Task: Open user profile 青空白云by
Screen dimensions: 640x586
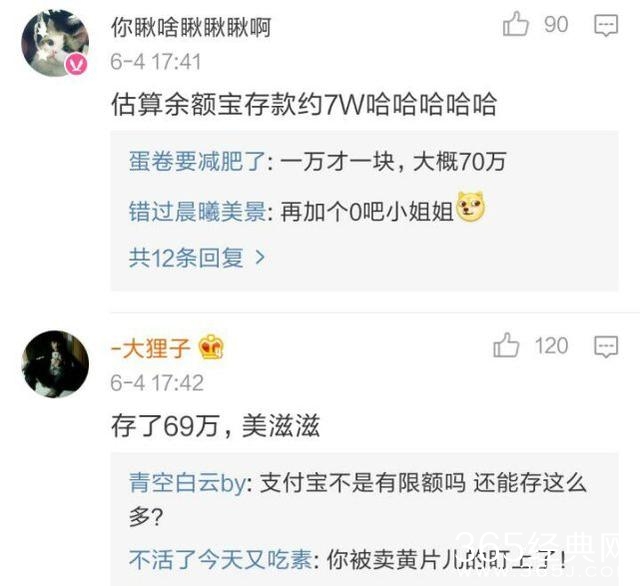Action: [x=188, y=483]
